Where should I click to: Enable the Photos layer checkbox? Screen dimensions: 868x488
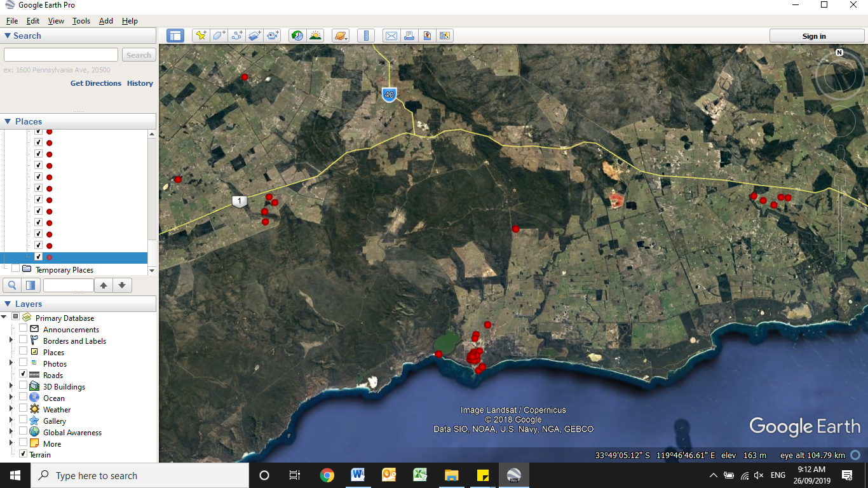pyautogui.click(x=24, y=363)
